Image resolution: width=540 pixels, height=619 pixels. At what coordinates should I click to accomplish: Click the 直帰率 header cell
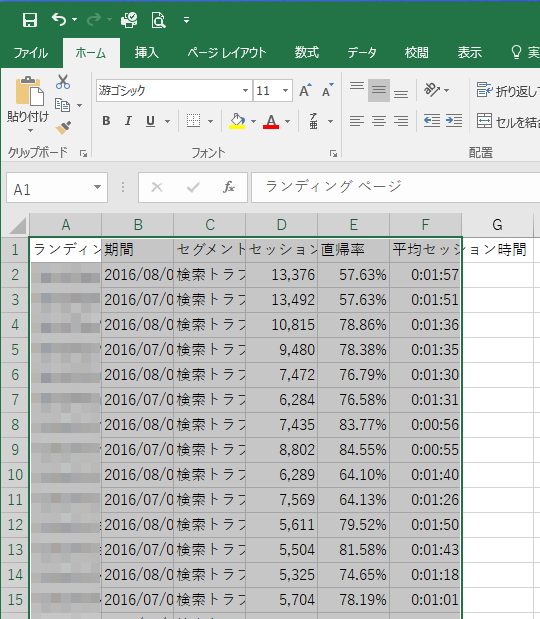click(353, 250)
